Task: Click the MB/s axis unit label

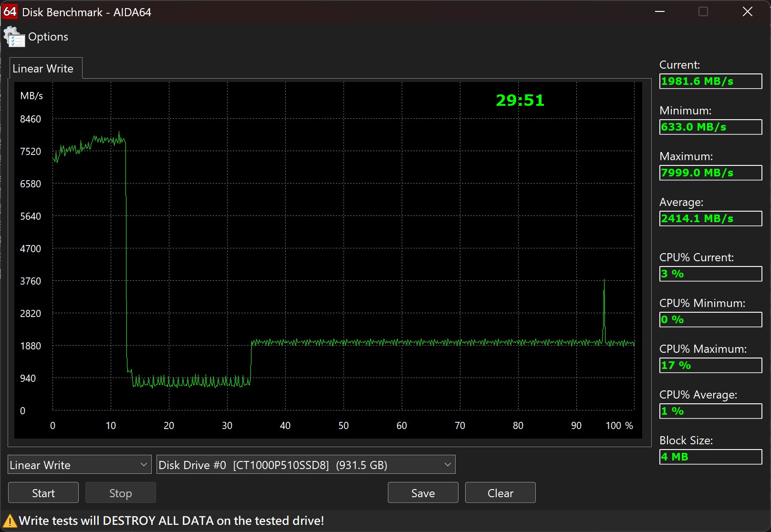Action: [x=31, y=96]
